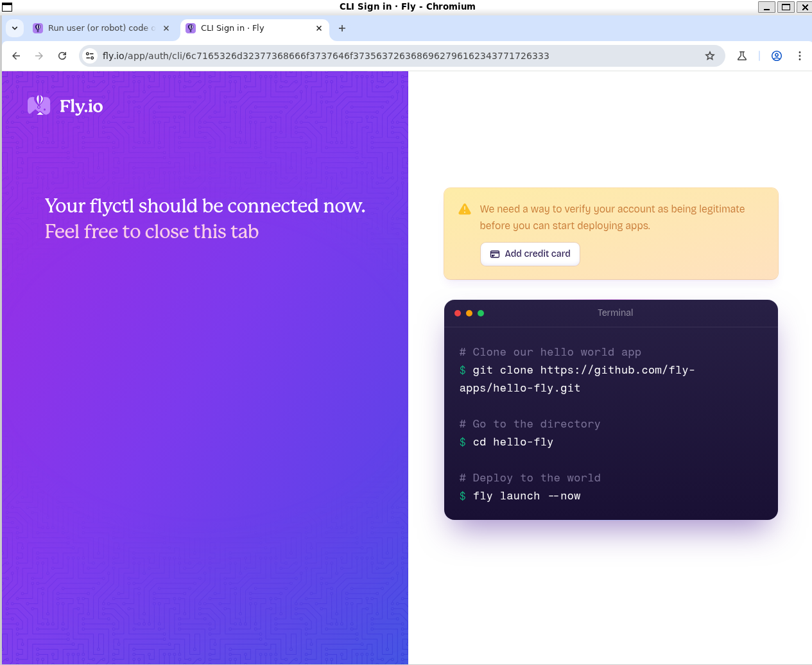Switch to the 'Run user (or robot) code' tab
The height and width of the screenshot is (665, 812).
(x=101, y=28)
